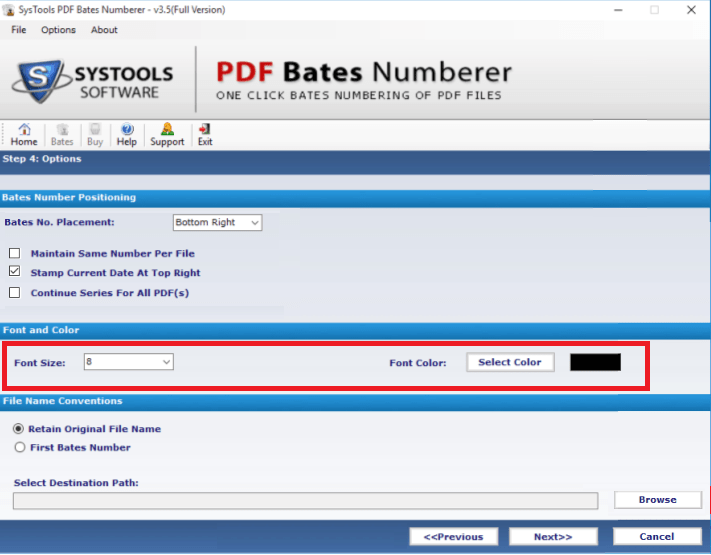Open the About menu
Screen dimensions: 711x555
104,30
